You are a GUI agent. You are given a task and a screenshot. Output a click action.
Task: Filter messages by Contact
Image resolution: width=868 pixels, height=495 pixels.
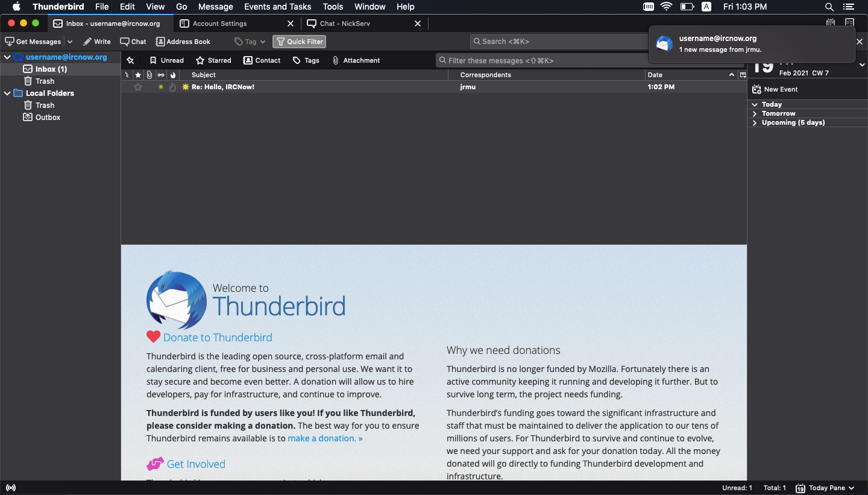point(262,60)
